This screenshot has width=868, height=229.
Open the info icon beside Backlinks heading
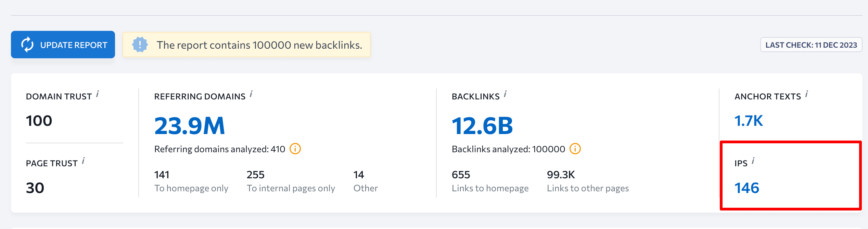click(x=506, y=94)
